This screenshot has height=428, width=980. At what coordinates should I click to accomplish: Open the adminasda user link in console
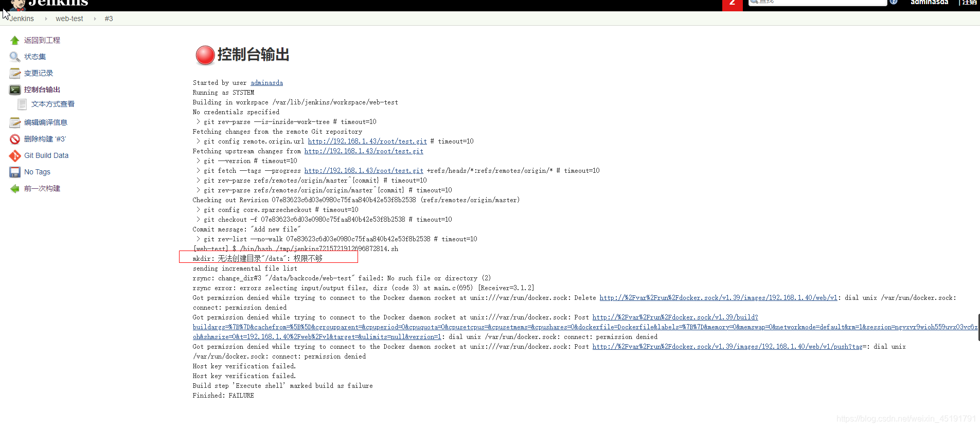[x=266, y=83]
